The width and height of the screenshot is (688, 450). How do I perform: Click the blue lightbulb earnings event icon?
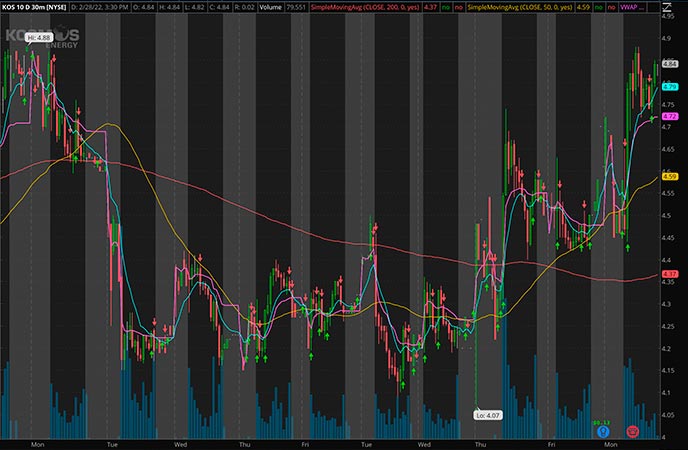[603, 432]
